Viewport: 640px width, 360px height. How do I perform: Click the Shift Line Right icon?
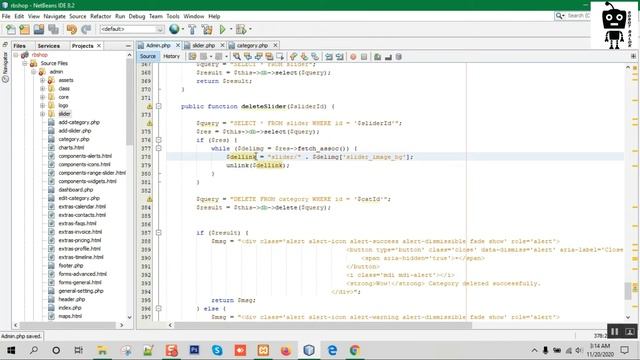click(x=340, y=57)
